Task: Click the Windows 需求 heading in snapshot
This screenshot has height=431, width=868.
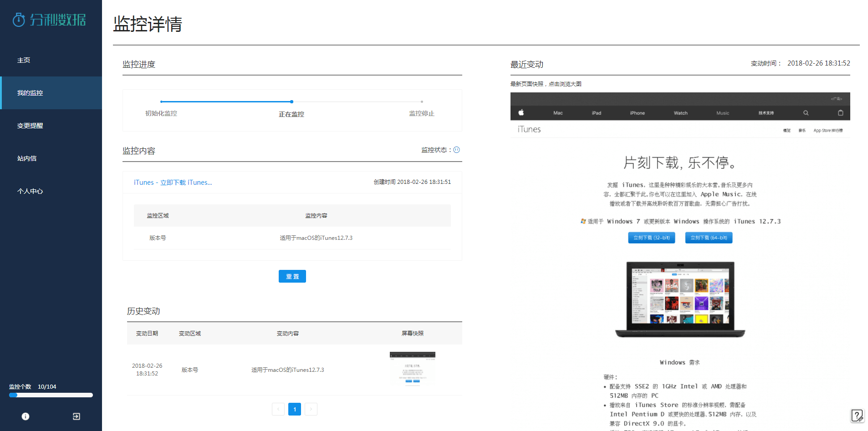Action: (680, 363)
